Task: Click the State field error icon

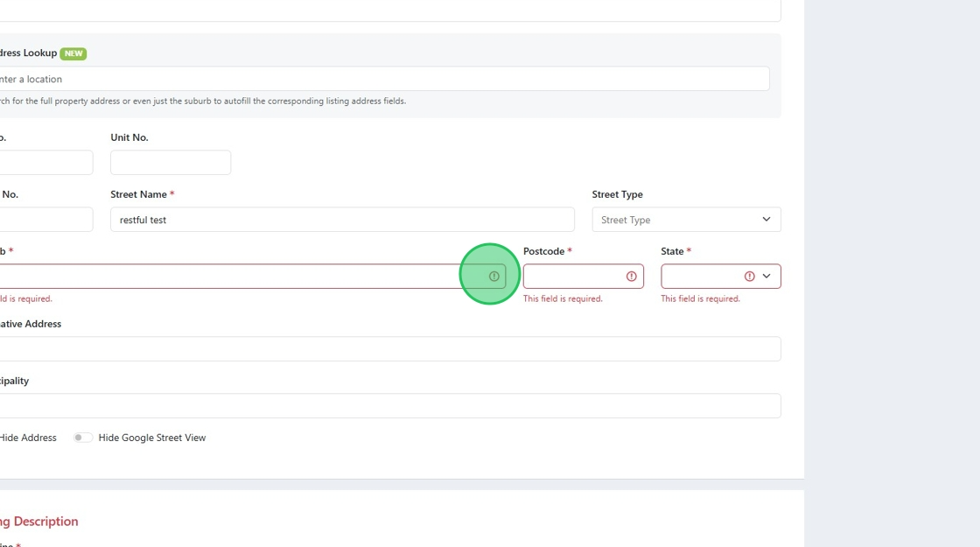Action: coord(750,277)
